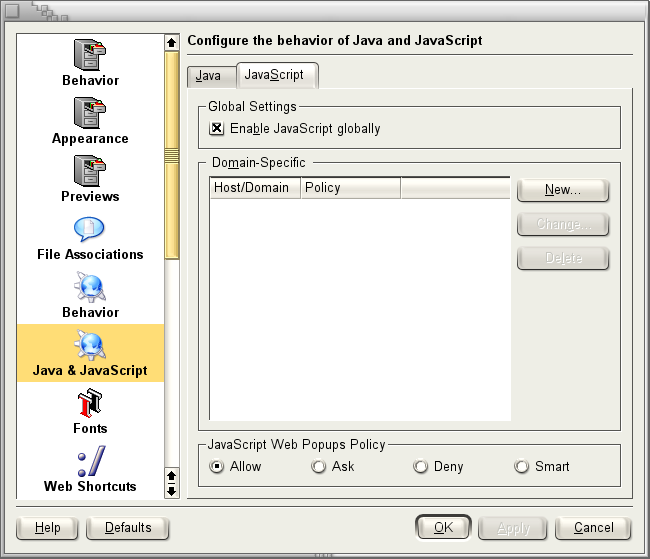Click inside the empty domain policy list

[x=360, y=309]
